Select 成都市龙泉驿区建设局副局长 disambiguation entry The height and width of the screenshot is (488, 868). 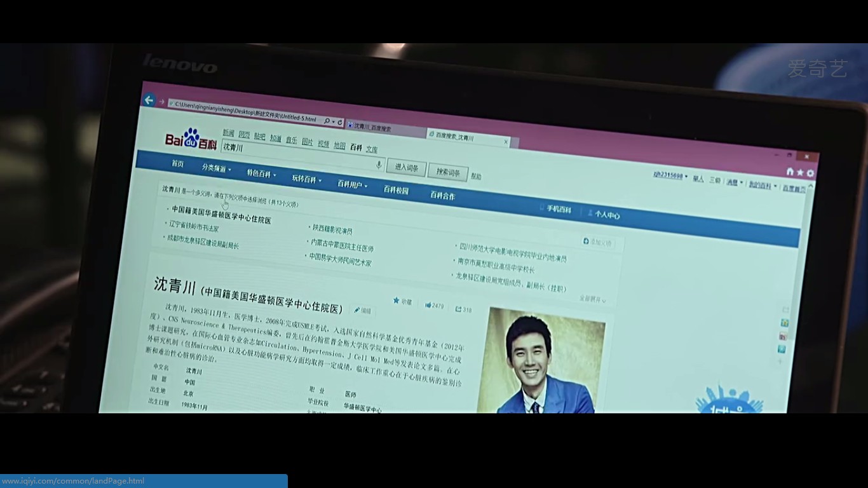pos(203,241)
